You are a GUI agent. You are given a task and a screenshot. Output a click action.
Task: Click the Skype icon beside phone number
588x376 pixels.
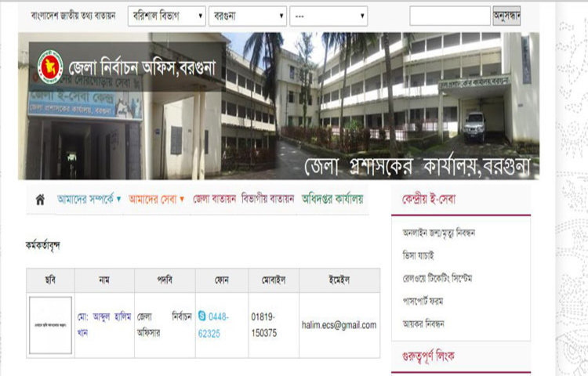tap(201, 316)
